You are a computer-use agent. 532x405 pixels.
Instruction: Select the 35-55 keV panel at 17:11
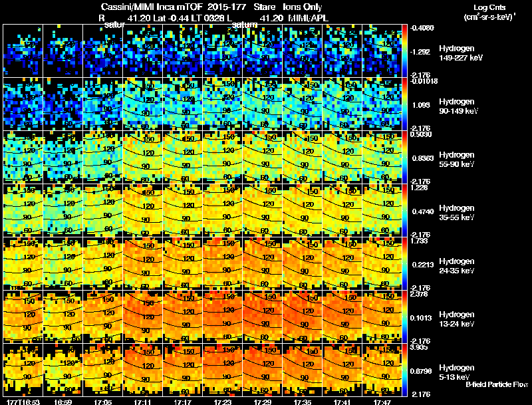[x=143, y=210]
